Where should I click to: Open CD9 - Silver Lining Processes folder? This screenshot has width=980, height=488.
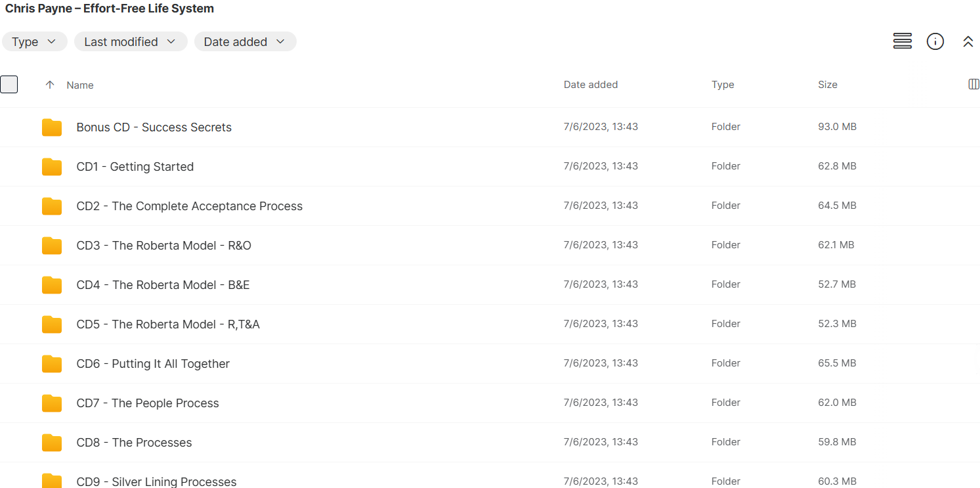pos(156,481)
